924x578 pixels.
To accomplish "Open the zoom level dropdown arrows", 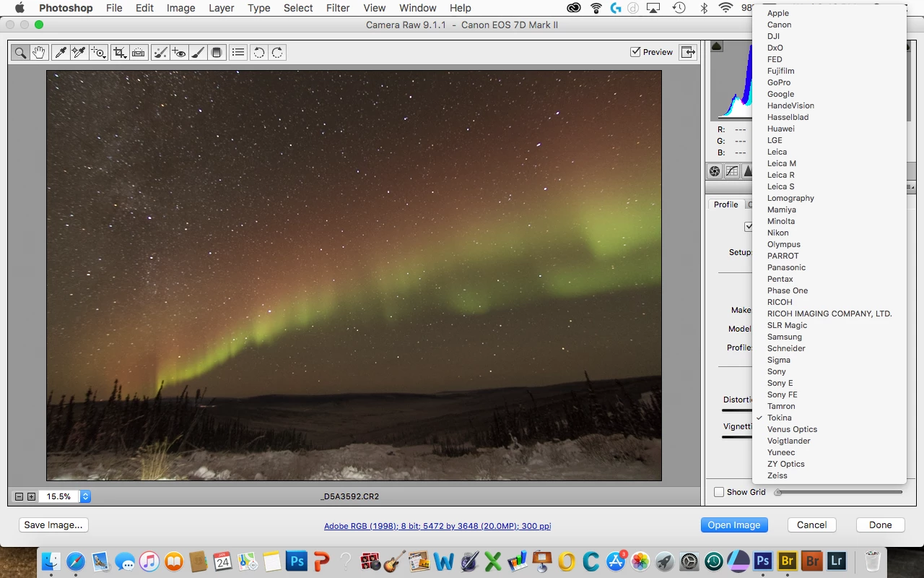I will point(85,496).
